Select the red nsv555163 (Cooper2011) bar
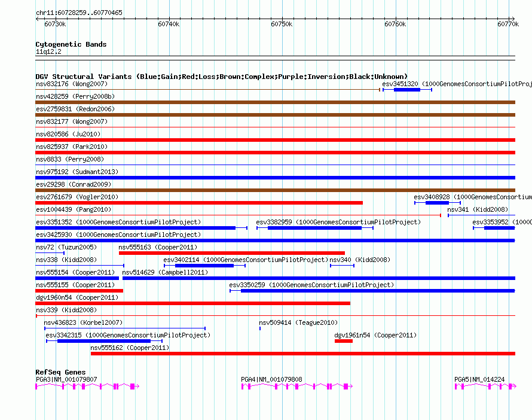Image resolution: width=532 pixels, height=420 pixels. [232, 253]
